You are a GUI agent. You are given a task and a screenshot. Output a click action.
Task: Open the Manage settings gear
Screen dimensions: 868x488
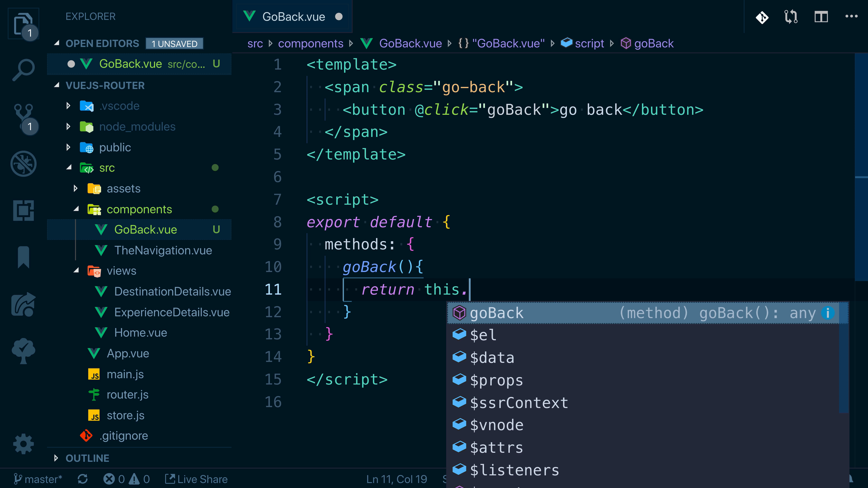(x=23, y=444)
